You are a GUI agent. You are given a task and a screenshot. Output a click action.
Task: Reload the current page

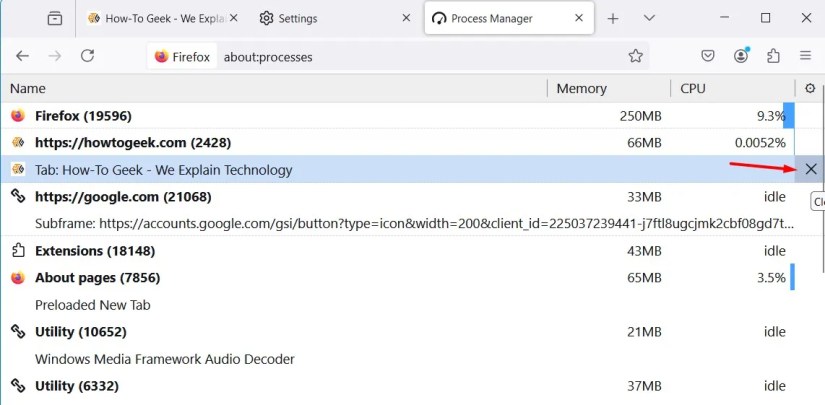pyautogui.click(x=87, y=57)
